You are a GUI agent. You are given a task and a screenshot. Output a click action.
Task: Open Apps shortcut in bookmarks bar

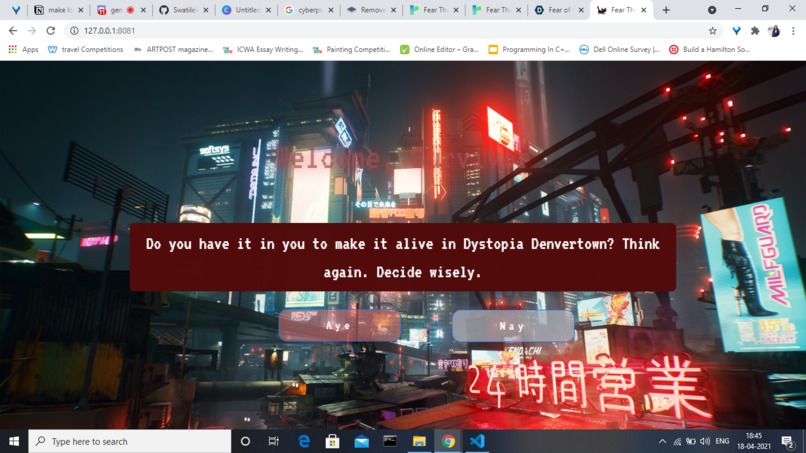pyautogui.click(x=23, y=49)
